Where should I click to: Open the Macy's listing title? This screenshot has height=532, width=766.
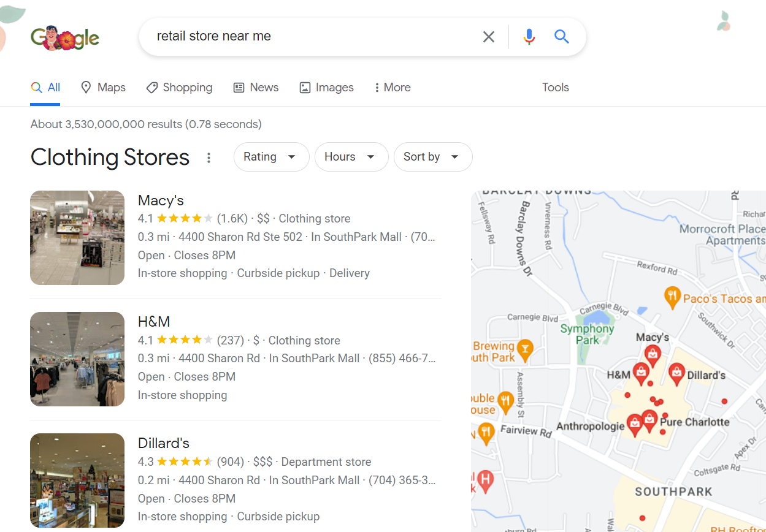pos(161,200)
